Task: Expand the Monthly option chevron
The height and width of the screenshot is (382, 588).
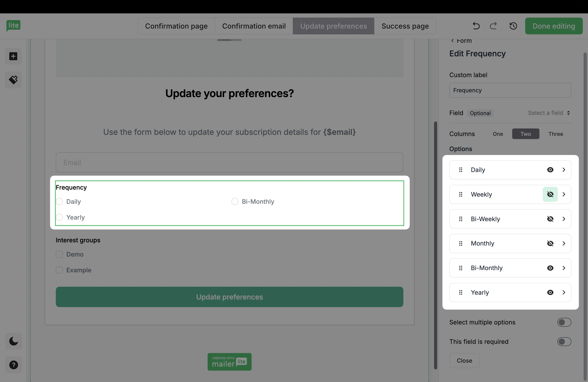Action: pos(564,244)
